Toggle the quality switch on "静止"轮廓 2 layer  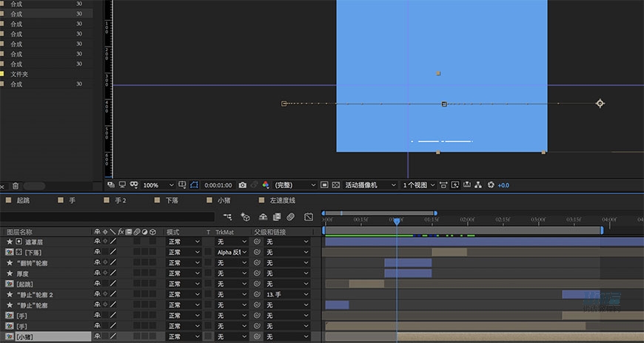(113, 294)
